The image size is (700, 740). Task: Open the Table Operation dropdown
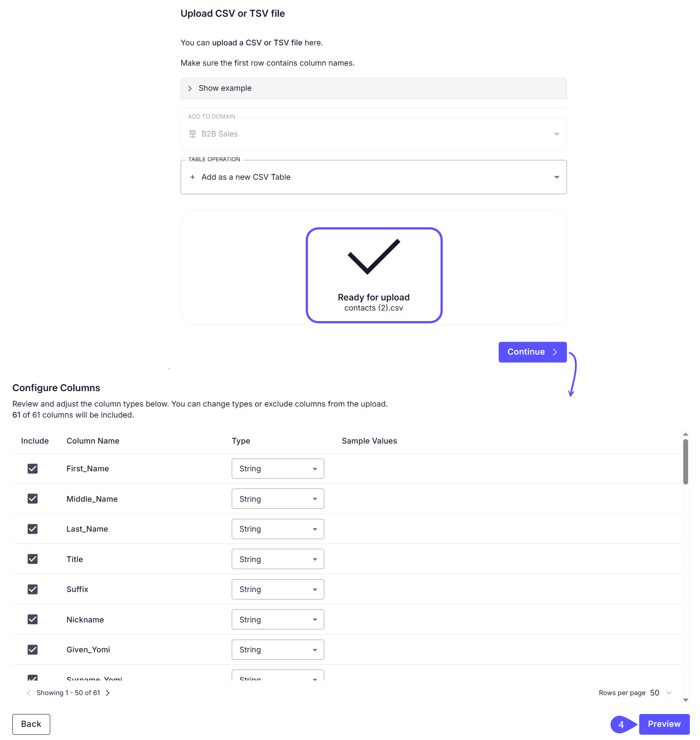(x=556, y=177)
